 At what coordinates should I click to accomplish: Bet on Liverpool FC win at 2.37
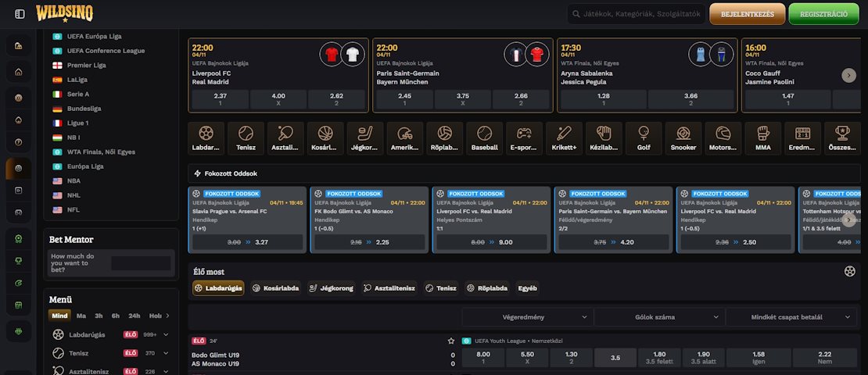click(x=221, y=99)
